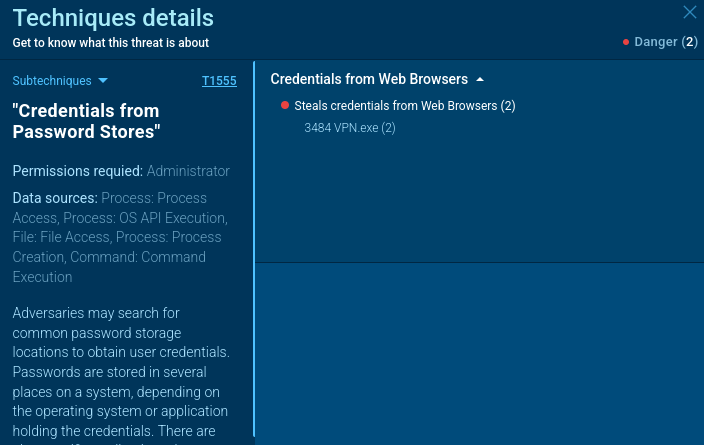Viewport: 704px width, 445px height.
Task: Click the caret arrow beside Subtechniques
Action: pyautogui.click(x=103, y=80)
